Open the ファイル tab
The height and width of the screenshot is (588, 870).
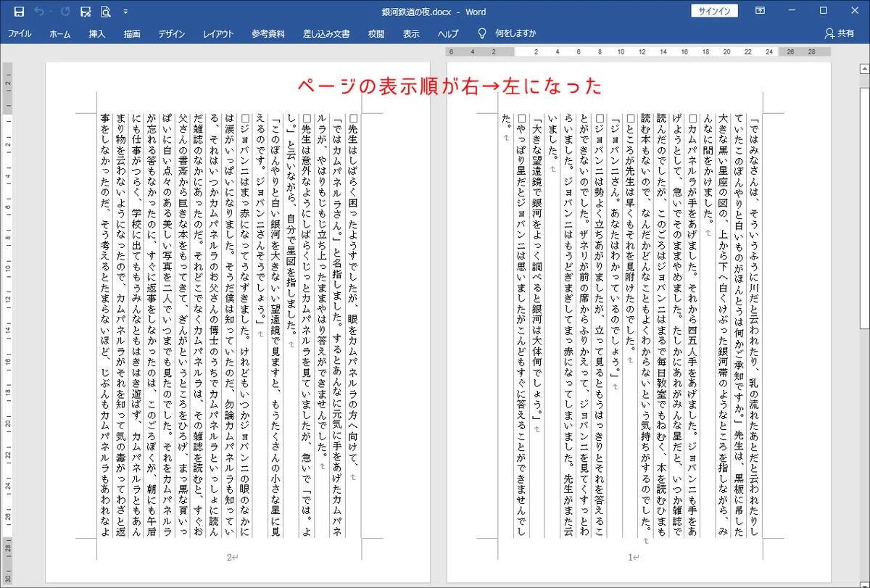click(20, 34)
